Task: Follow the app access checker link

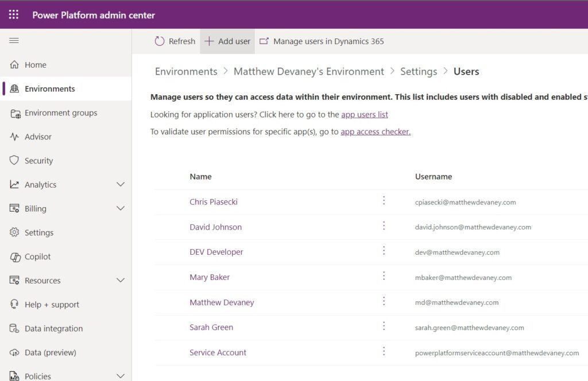Action: coord(376,131)
